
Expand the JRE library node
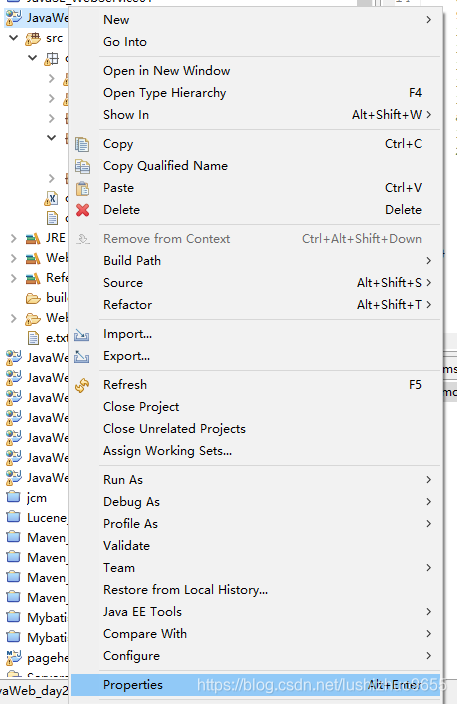13,238
